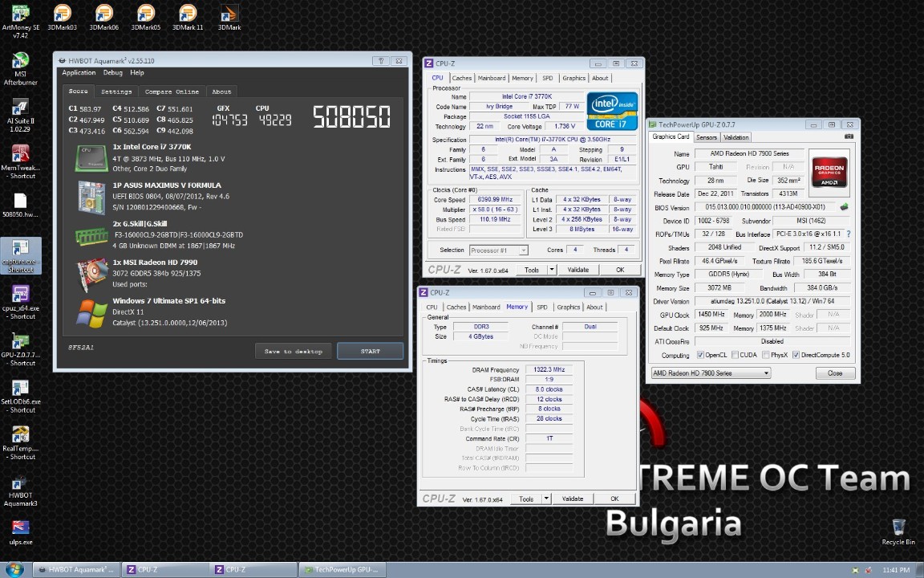The height and width of the screenshot is (578, 924).
Task: Switch to Compare Online tab
Action: click(x=172, y=92)
